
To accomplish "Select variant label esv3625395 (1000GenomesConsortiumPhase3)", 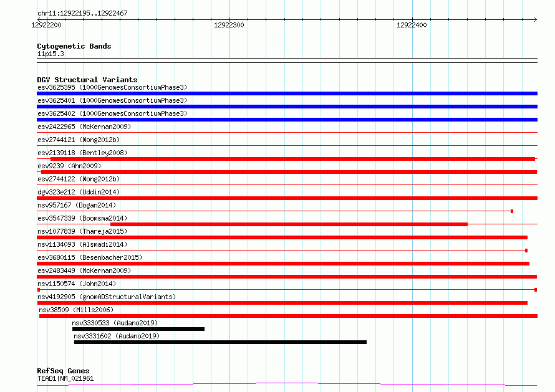I will pos(112,87).
